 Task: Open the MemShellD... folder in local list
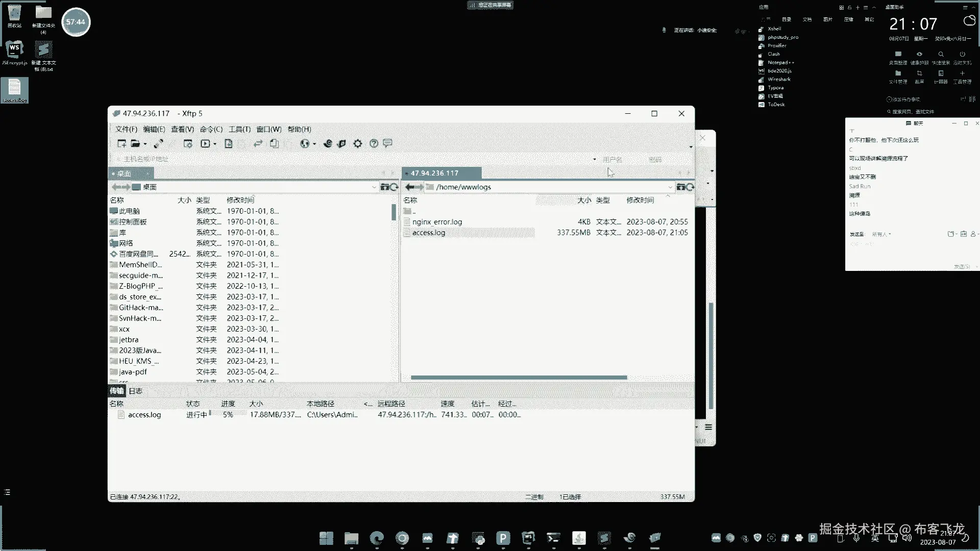click(140, 265)
